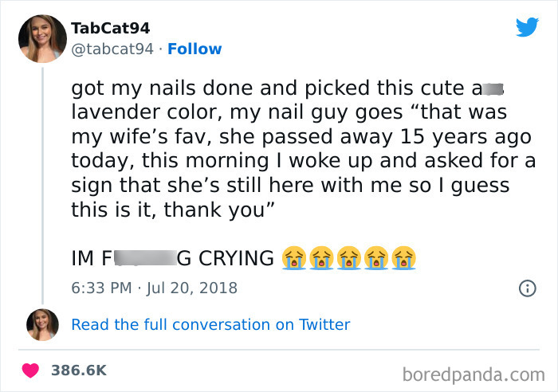The height and width of the screenshot is (392, 558).
Task: Click the @tabcat94 handle
Action: click(112, 49)
